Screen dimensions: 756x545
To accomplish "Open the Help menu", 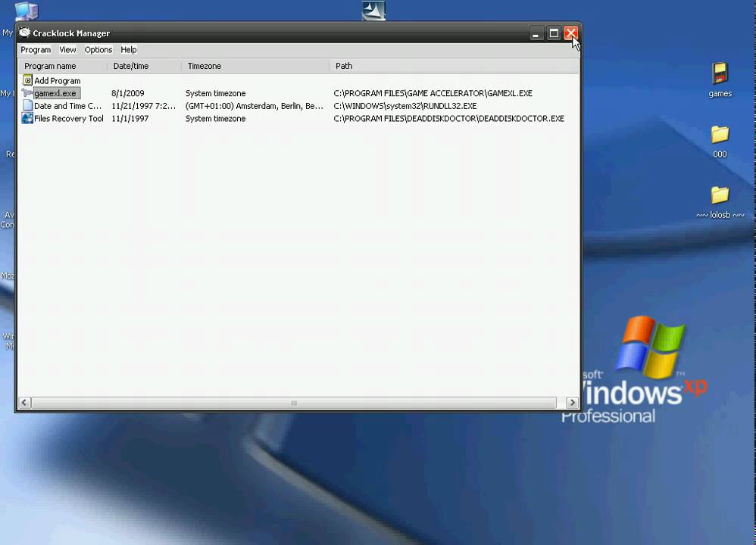I will click(x=128, y=50).
